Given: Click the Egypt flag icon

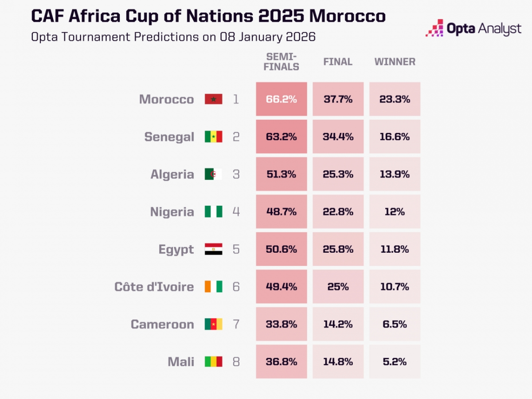Looking at the screenshot, I should [x=213, y=249].
